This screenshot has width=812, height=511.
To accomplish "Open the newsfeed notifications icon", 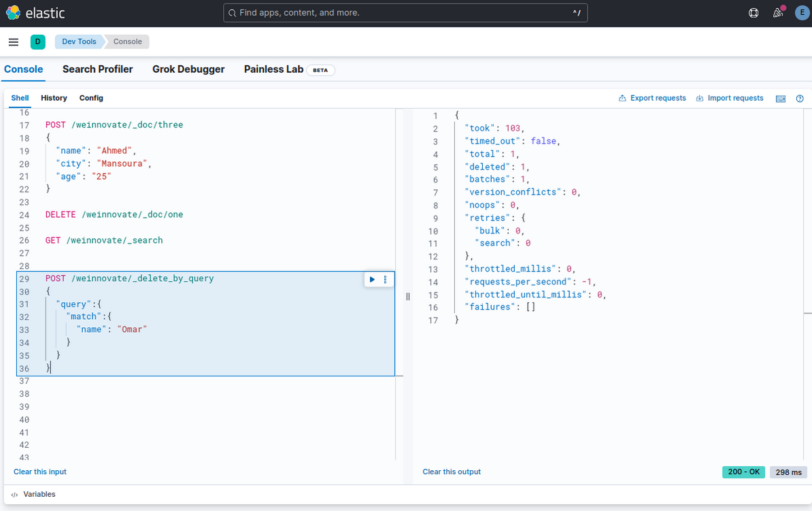I will [778, 13].
